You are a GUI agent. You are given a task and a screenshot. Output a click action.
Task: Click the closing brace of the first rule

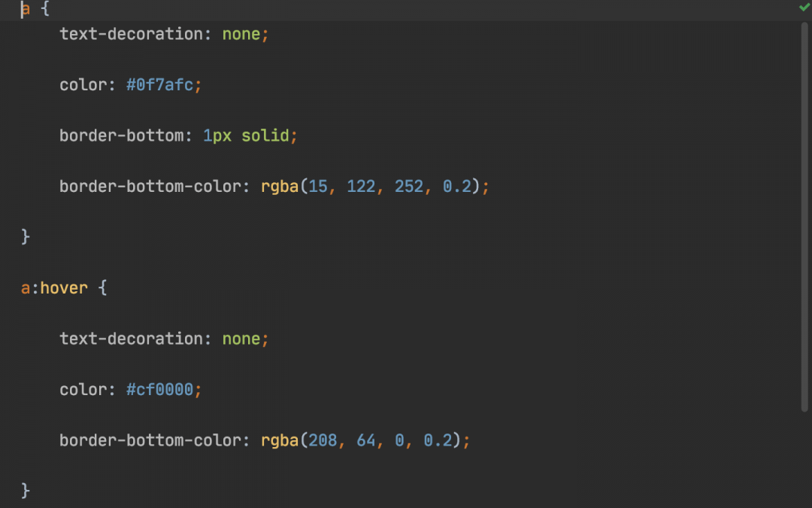26,237
